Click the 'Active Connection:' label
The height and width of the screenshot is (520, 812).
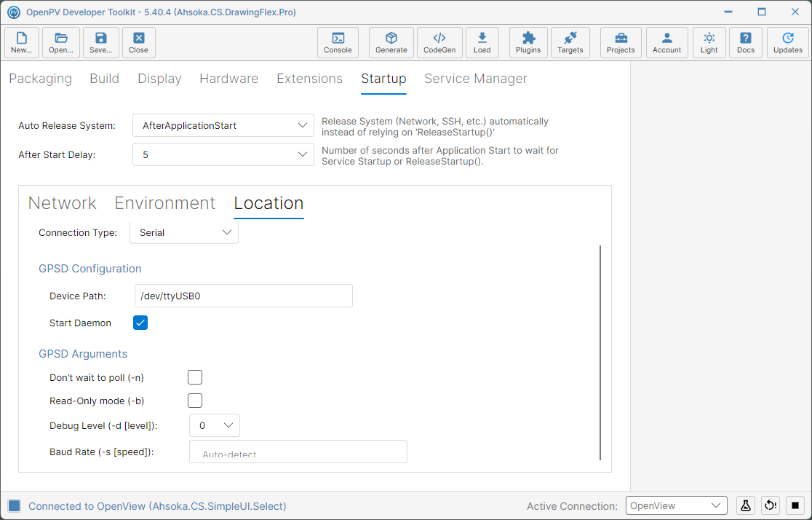pos(572,506)
